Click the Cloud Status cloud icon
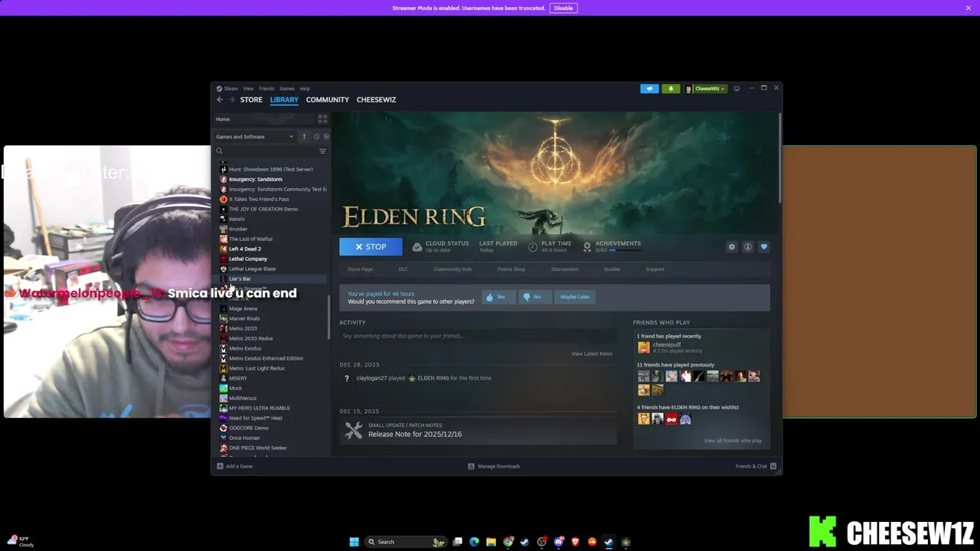This screenshot has width=980, height=551. click(x=417, y=246)
